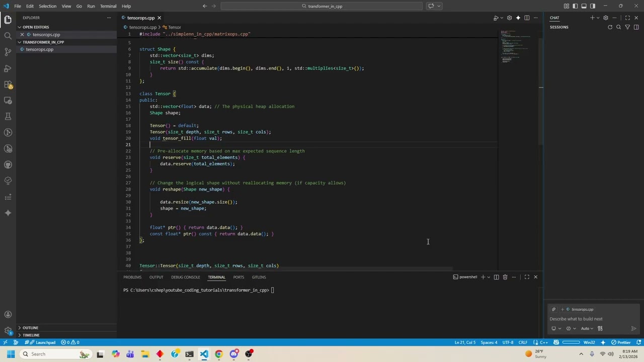Open the Auto model picker dropdown
This screenshot has height=362, width=644.
click(x=587, y=328)
